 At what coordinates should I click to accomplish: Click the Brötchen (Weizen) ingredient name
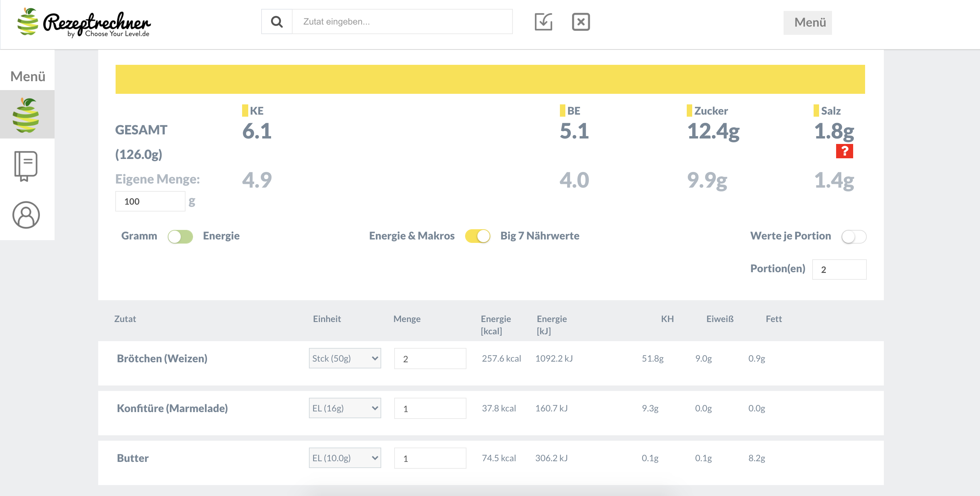click(x=162, y=359)
